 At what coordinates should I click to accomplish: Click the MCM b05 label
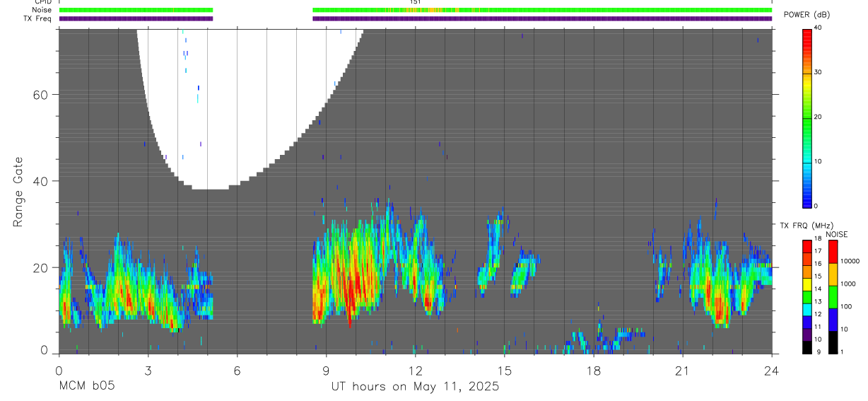tap(86, 386)
